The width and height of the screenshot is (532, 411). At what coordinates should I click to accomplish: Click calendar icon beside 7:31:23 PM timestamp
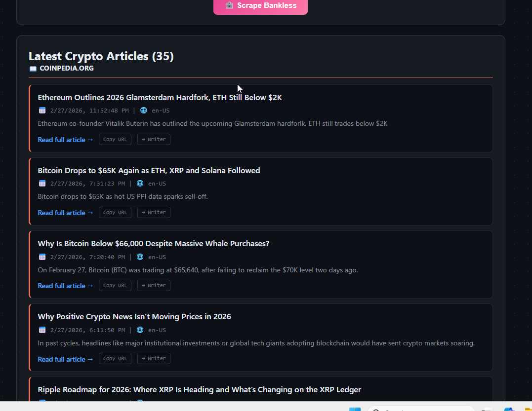tap(42, 184)
